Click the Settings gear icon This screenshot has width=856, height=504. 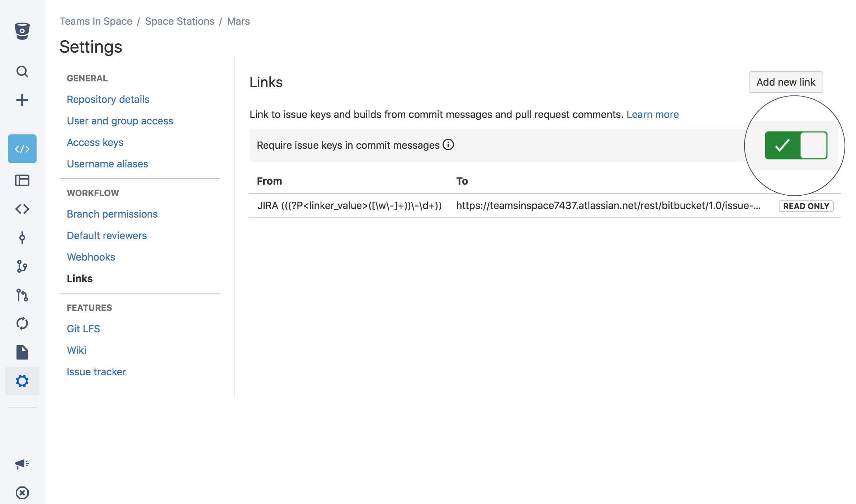[x=22, y=381]
